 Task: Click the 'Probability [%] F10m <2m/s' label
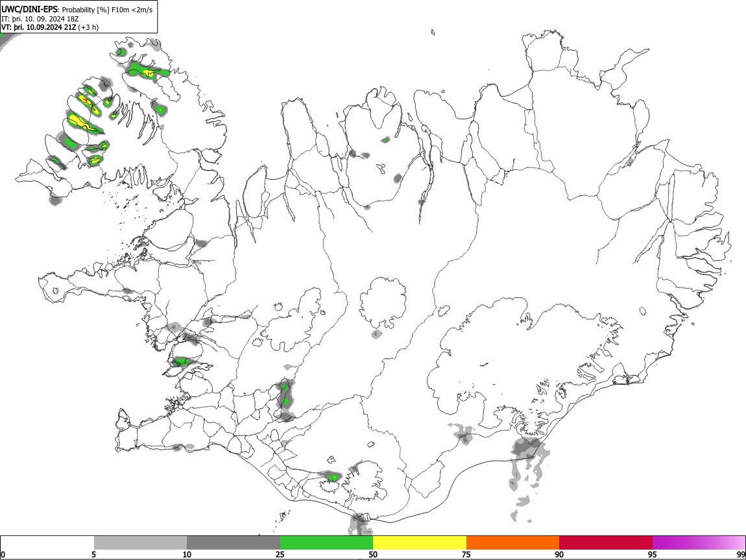(x=108, y=10)
